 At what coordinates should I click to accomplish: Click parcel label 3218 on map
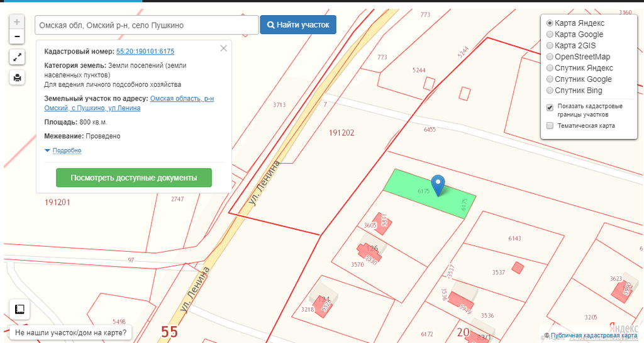[307, 309]
